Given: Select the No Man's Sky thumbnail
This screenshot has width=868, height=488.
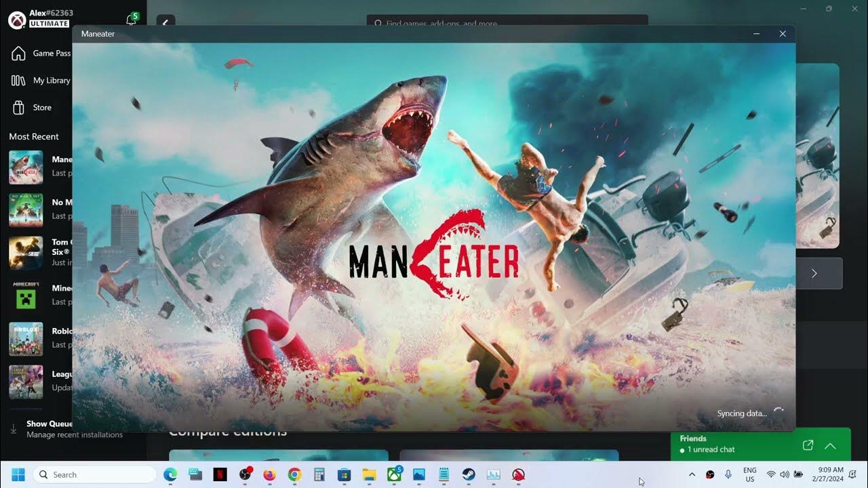Looking at the screenshot, I should 26,209.
